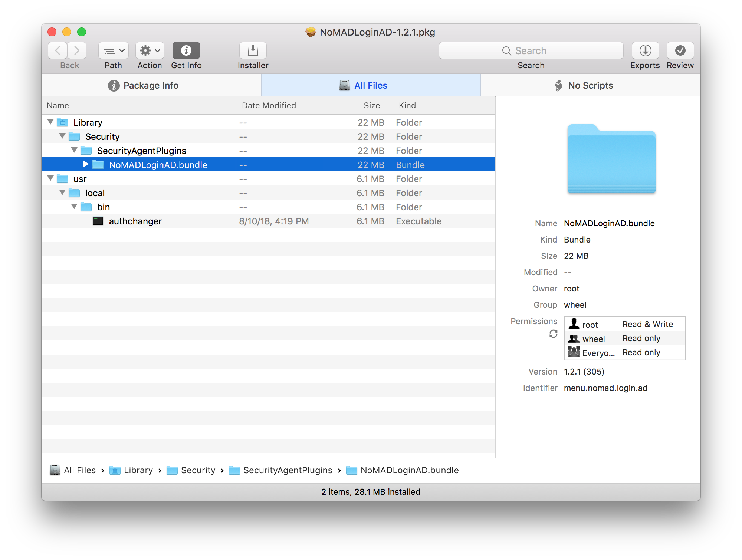Collapse the bin folder triangle
This screenshot has width=742, height=560.
[74, 207]
